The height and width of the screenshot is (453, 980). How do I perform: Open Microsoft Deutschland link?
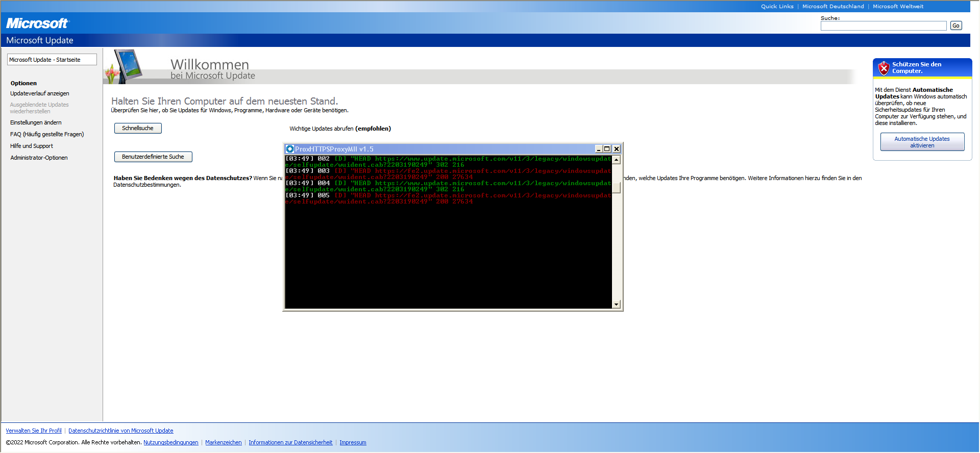pyautogui.click(x=833, y=7)
